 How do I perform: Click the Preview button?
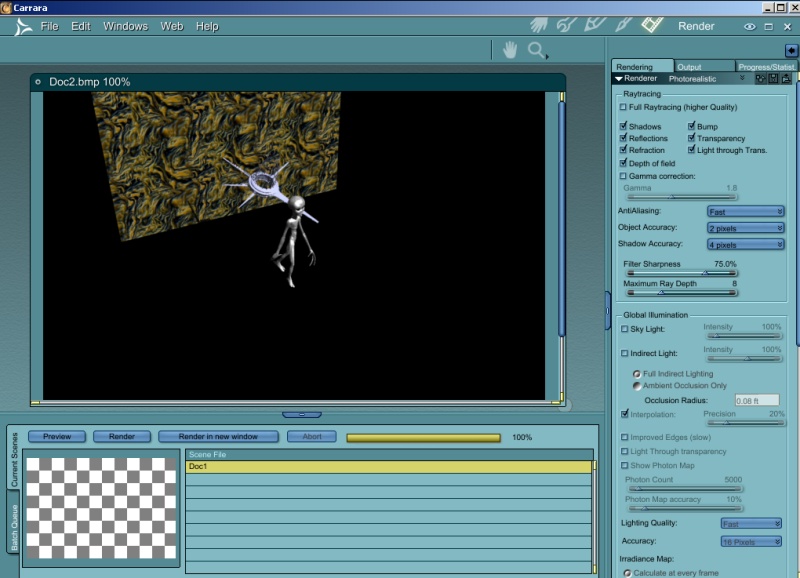coord(57,437)
